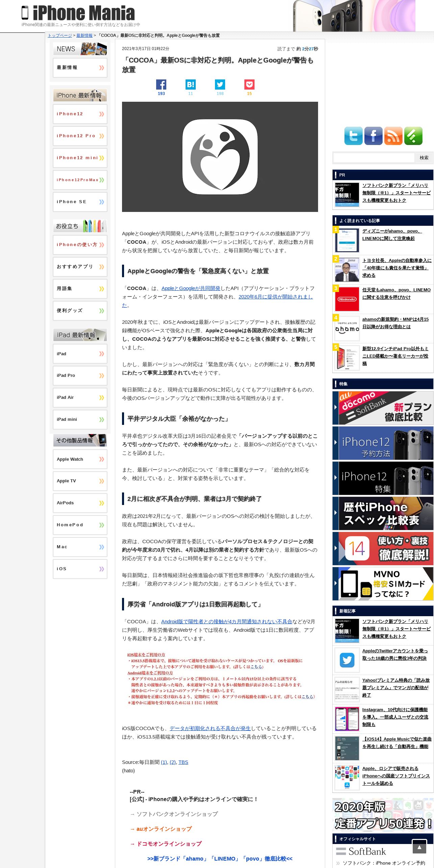Open PR link ソフトバンク新プラン「メリハリ無制限」
The height and width of the screenshot is (868, 434).
pos(396,193)
